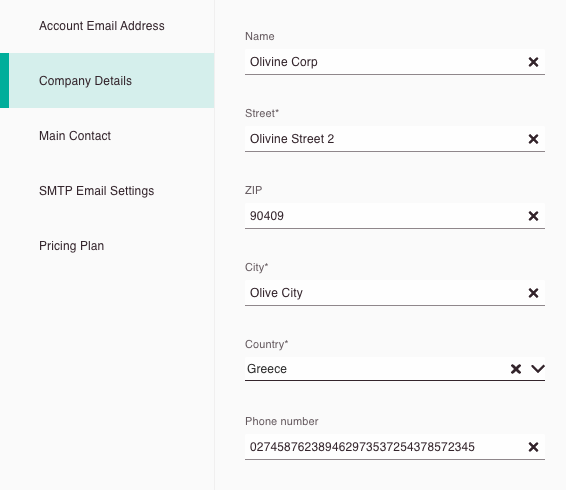
Task: Open the Country combo box showing Greece
Action: pyautogui.click(x=395, y=369)
